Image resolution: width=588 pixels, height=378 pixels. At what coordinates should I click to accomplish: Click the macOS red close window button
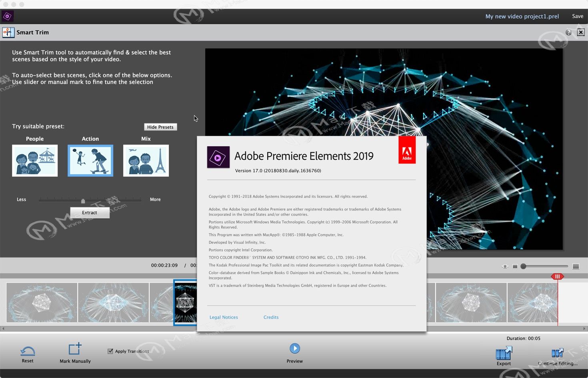point(6,4)
